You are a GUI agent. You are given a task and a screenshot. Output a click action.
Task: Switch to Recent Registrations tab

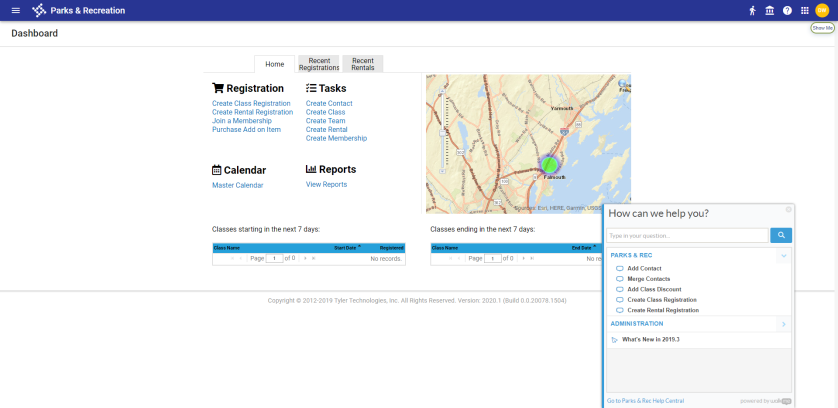319,64
